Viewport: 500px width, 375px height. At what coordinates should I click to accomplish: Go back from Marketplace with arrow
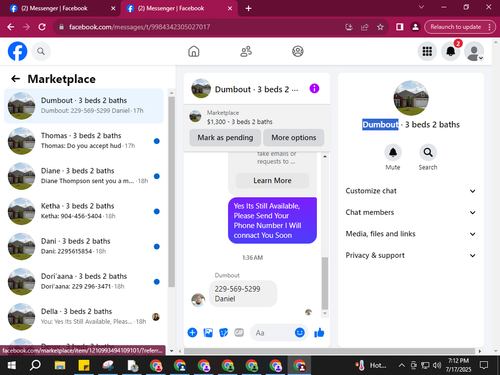point(16,79)
